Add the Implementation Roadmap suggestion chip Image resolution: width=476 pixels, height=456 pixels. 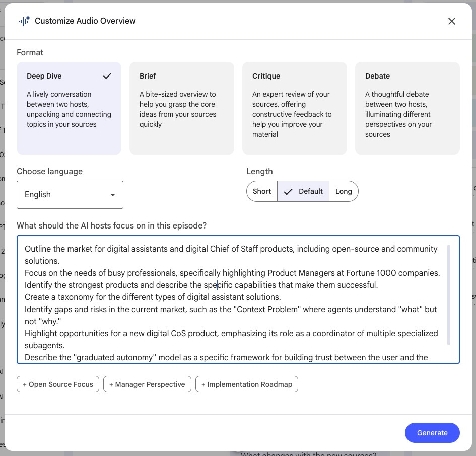point(247,384)
